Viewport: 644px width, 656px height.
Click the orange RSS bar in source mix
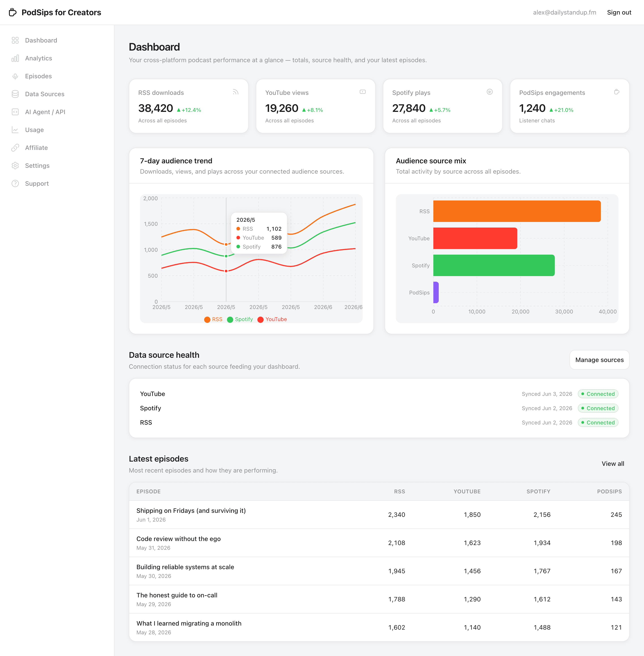coord(517,211)
